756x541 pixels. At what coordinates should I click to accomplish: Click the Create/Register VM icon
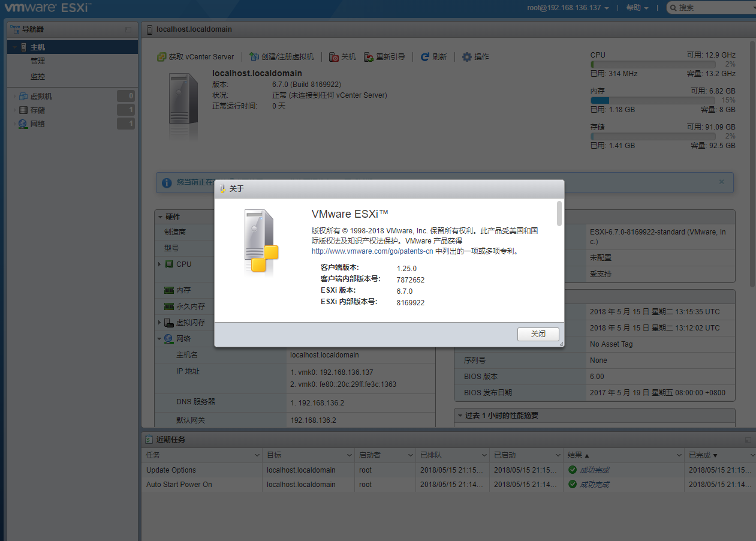click(254, 57)
